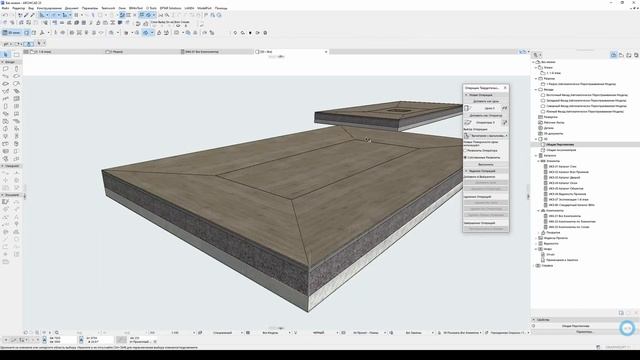Collapse the new operation section in the Solid Operations palette
The height and width of the screenshot is (360, 640).
click(x=467, y=95)
